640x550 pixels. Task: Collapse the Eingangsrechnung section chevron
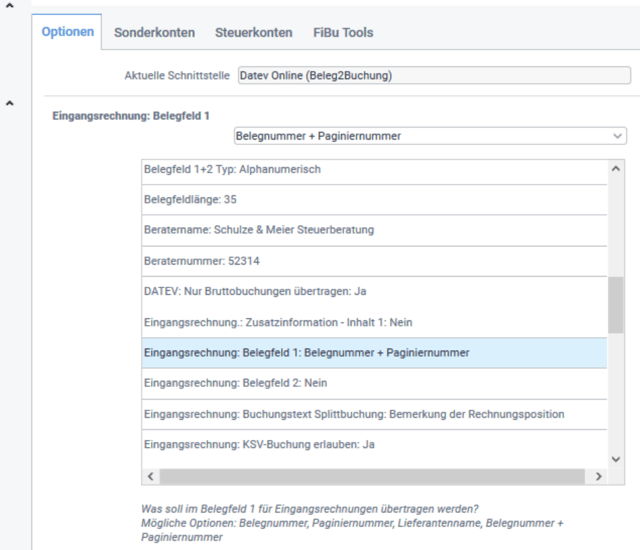(10, 102)
